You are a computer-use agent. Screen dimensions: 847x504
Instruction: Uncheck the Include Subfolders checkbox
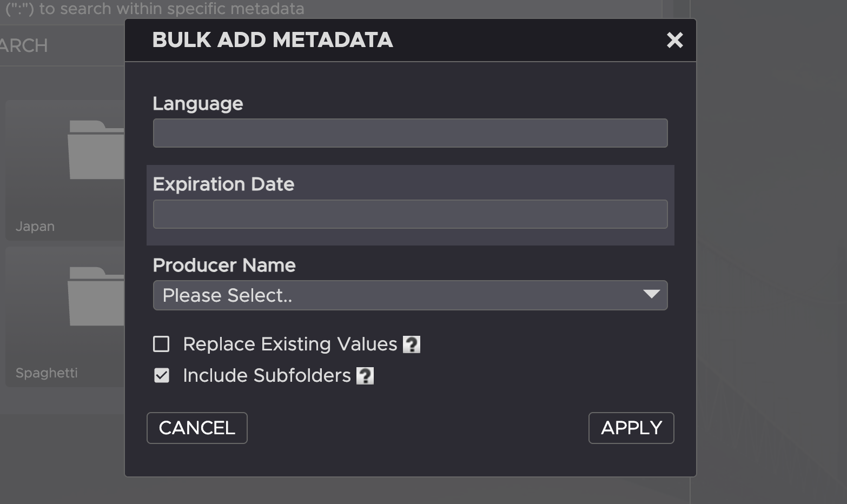[161, 376]
